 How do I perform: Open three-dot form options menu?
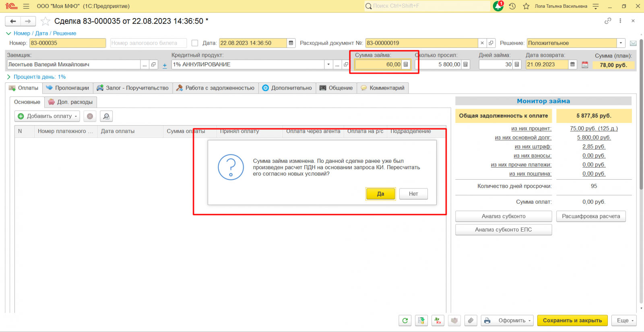pos(620,21)
